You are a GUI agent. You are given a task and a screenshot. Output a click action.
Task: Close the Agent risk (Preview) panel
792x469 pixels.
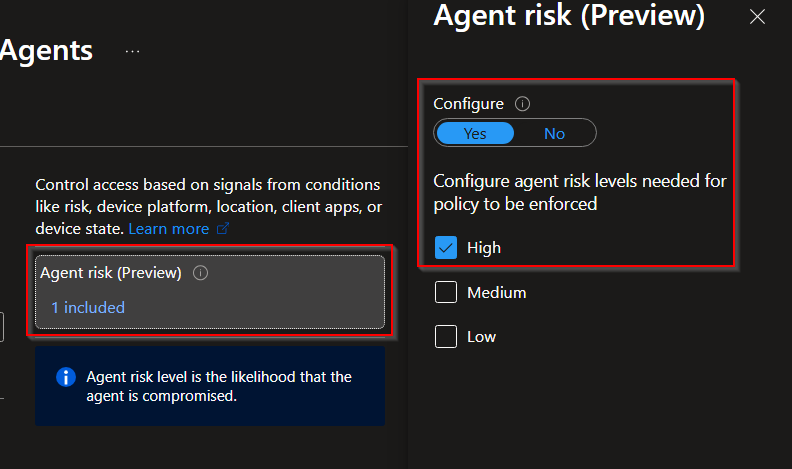pos(757,16)
